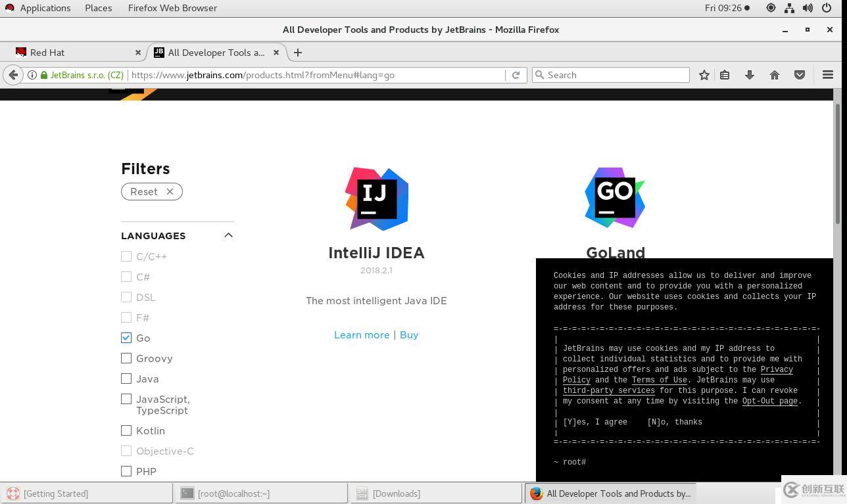Open the Firefox hamburger menu
The image size is (847, 504).
(828, 75)
